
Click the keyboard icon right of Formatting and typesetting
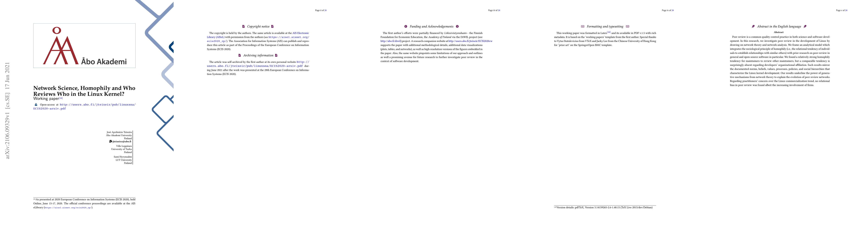pyautogui.click(x=627, y=26)
